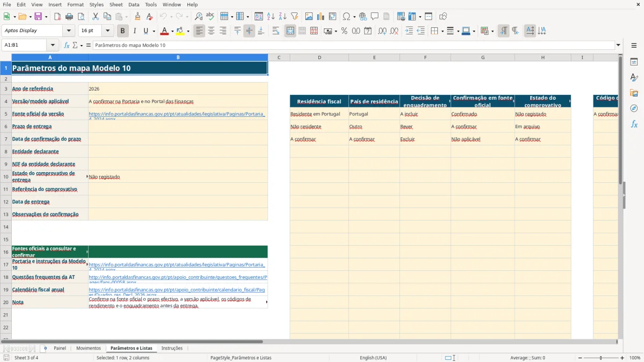
Task: Open the Questões frequentes da AT link
Action: 178,278
